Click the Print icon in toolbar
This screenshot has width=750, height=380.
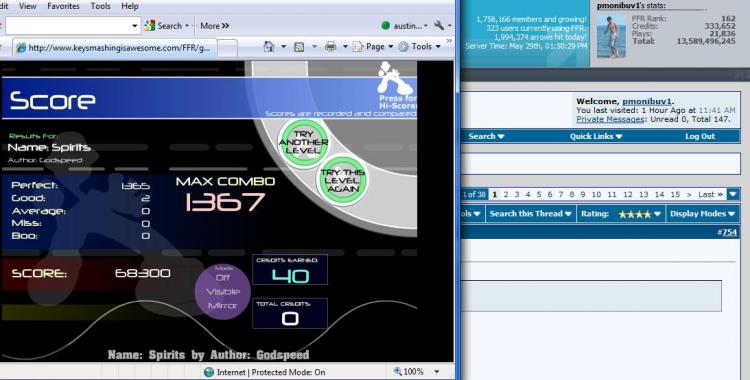[x=330, y=46]
